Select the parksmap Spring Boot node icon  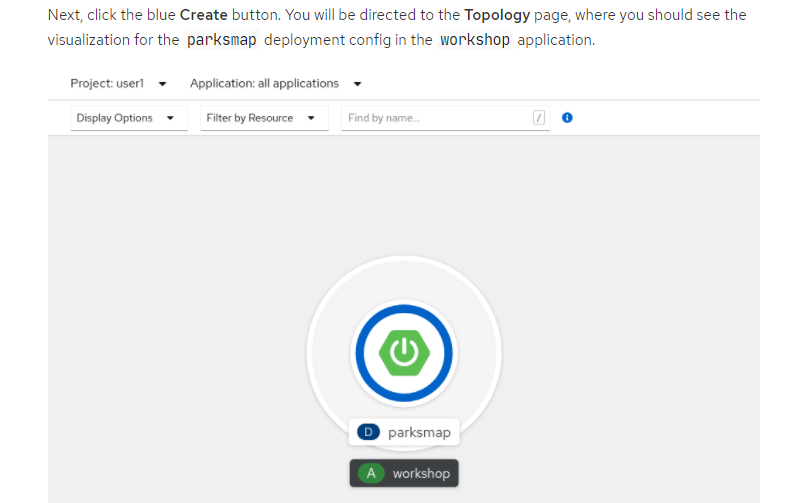tap(404, 353)
